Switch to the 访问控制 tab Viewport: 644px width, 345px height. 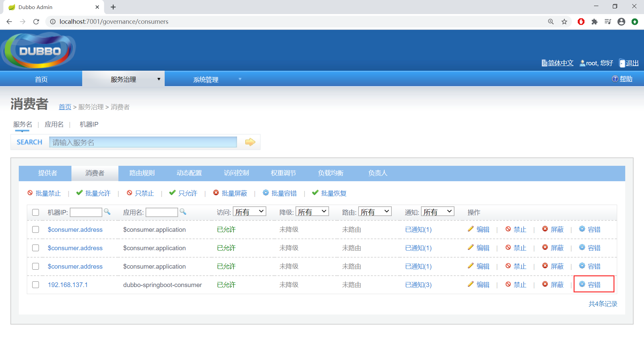(x=236, y=173)
